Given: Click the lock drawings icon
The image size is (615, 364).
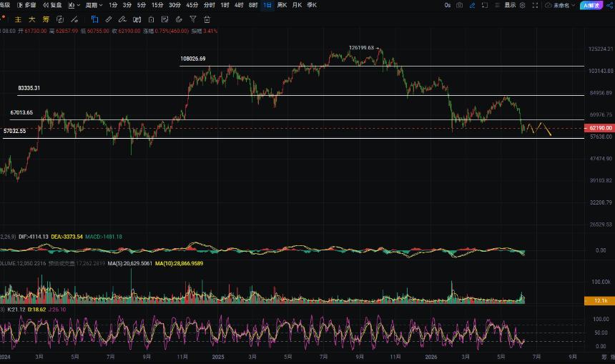Looking at the screenshot, I should click(151, 19).
